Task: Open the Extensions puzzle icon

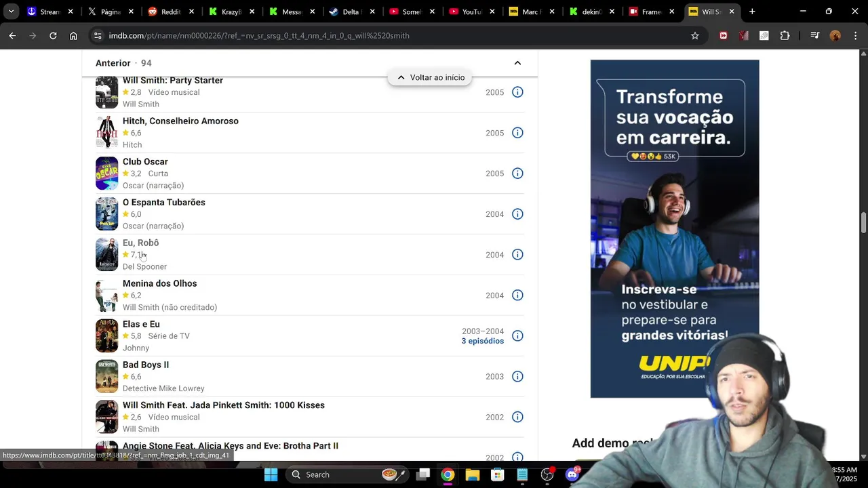Action: 785,36
